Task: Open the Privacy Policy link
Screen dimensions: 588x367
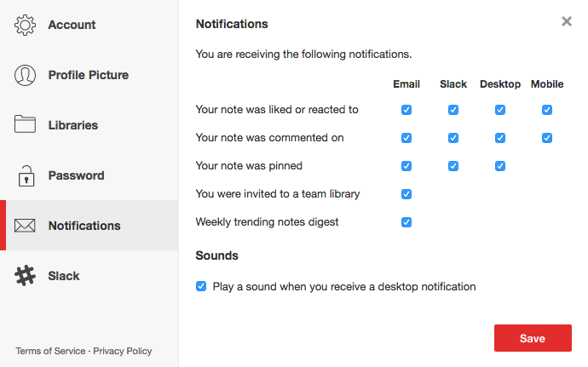Action: coord(123,351)
